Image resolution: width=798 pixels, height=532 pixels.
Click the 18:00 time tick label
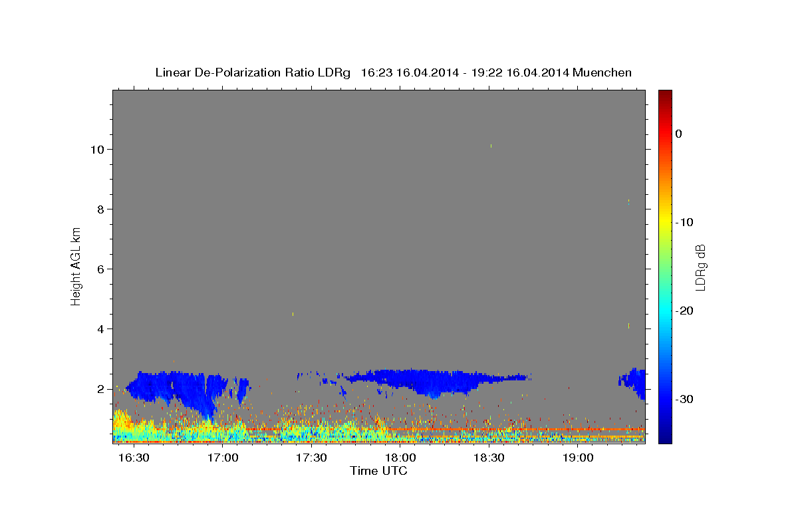point(400,458)
